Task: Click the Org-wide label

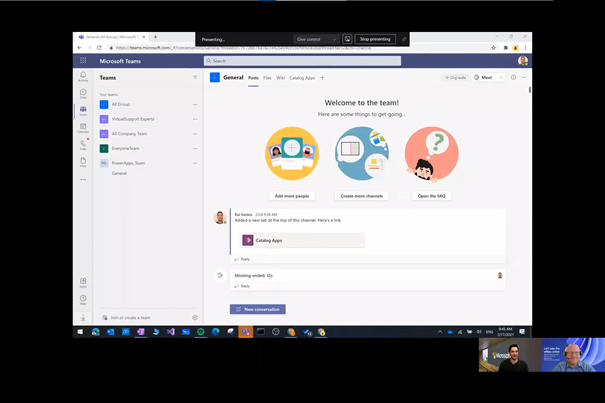Action: 455,77
